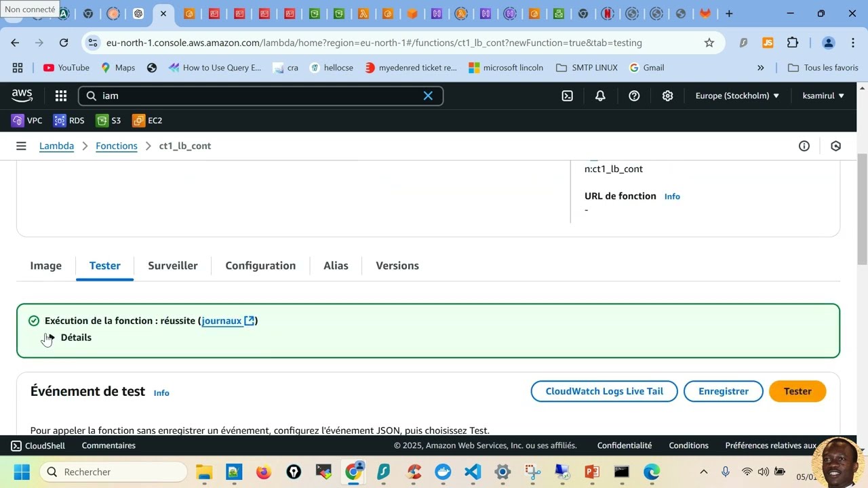This screenshot has height=488, width=868.
Task: Launch Firefox from the taskbar
Action: point(264,472)
